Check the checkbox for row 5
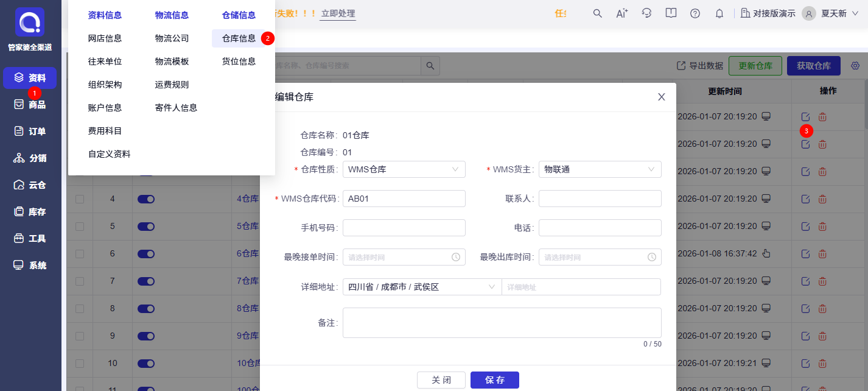The height and width of the screenshot is (391, 868). [x=80, y=226]
